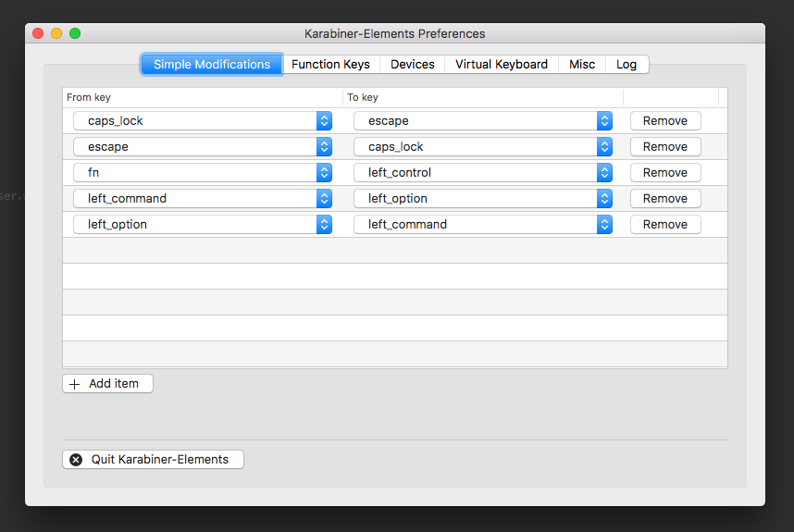Open the caps_lock From key dropdown
The image size is (794, 532).
[203, 121]
